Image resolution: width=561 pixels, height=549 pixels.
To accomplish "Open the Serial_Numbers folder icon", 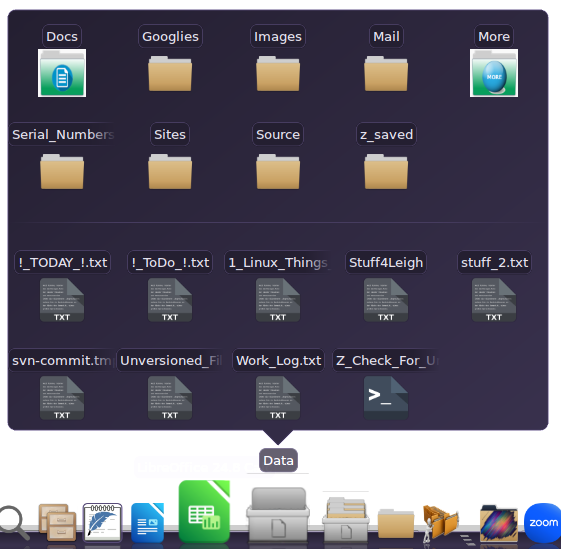I will point(62,171).
